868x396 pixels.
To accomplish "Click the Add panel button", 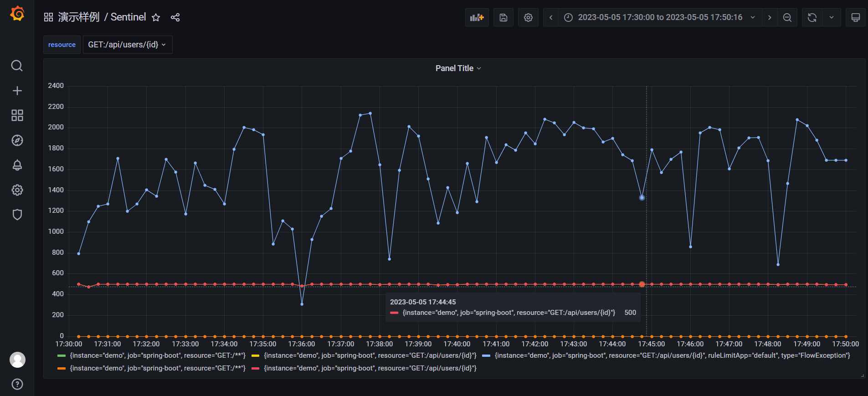I will (477, 17).
